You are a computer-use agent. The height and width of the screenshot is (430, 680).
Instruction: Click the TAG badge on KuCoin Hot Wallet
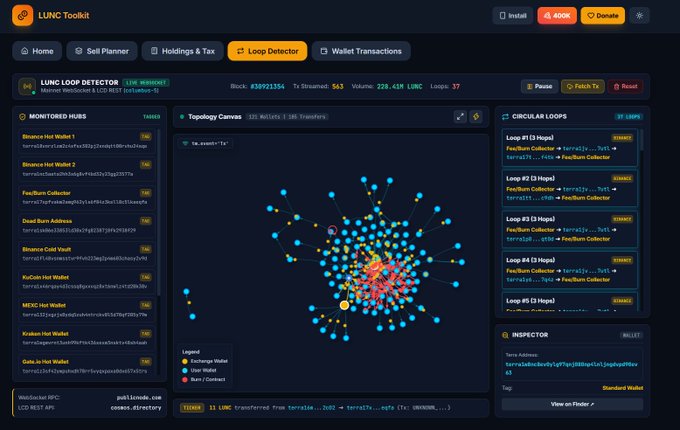[x=146, y=277]
